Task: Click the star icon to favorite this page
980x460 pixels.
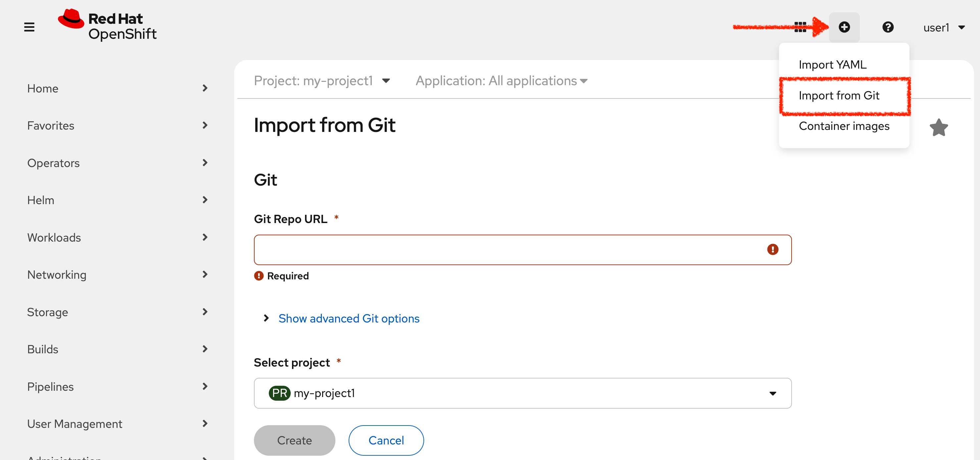Action: (939, 127)
